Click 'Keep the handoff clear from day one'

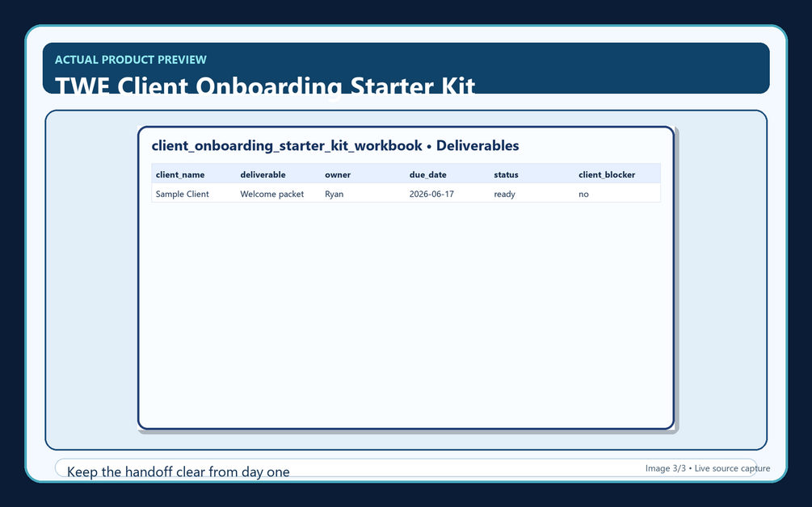(x=178, y=471)
